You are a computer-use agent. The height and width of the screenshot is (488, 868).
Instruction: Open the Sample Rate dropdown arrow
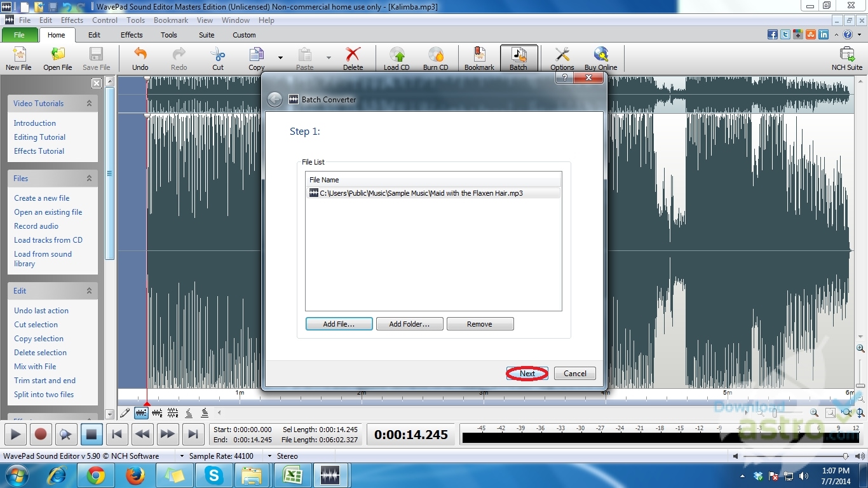182,456
